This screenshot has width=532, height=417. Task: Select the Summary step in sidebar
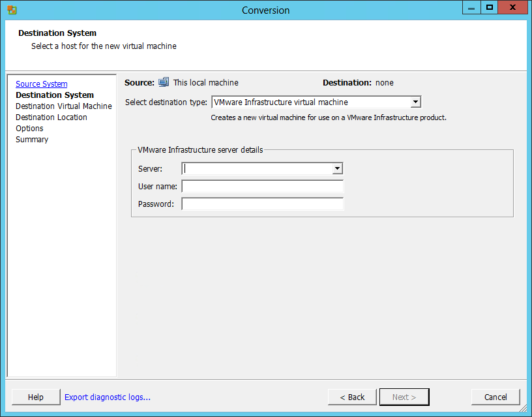[x=32, y=140]
